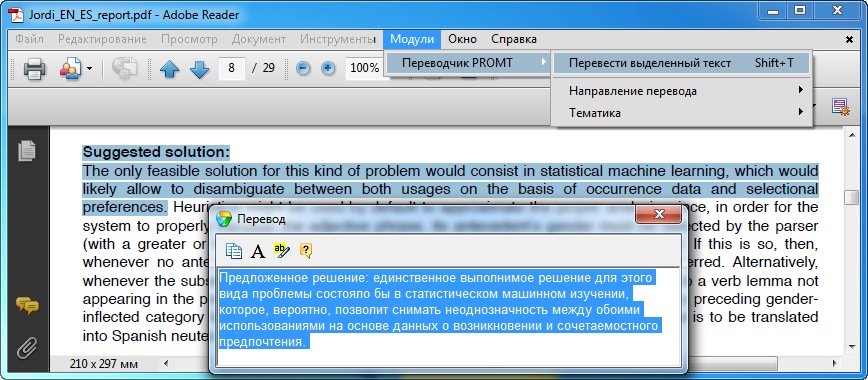Click the PROMT logo icon in Перевод title bar

(224, 219)
